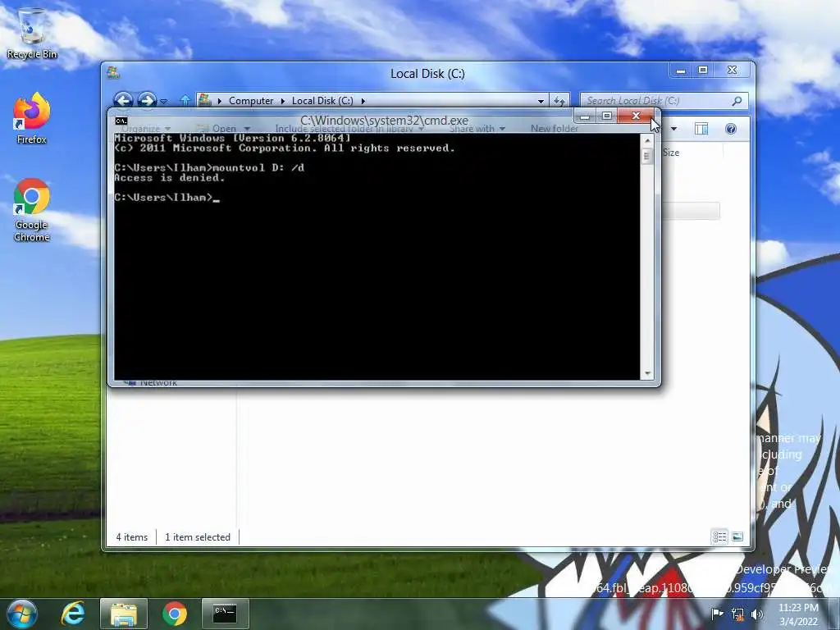The width and height of the screenshot is (840, 630).
Task: Switch to details view icon in status bar
Action: [719, 536]
